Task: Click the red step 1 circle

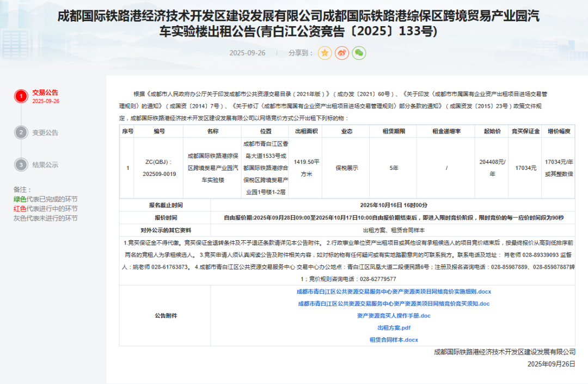Action: [21, 96]
